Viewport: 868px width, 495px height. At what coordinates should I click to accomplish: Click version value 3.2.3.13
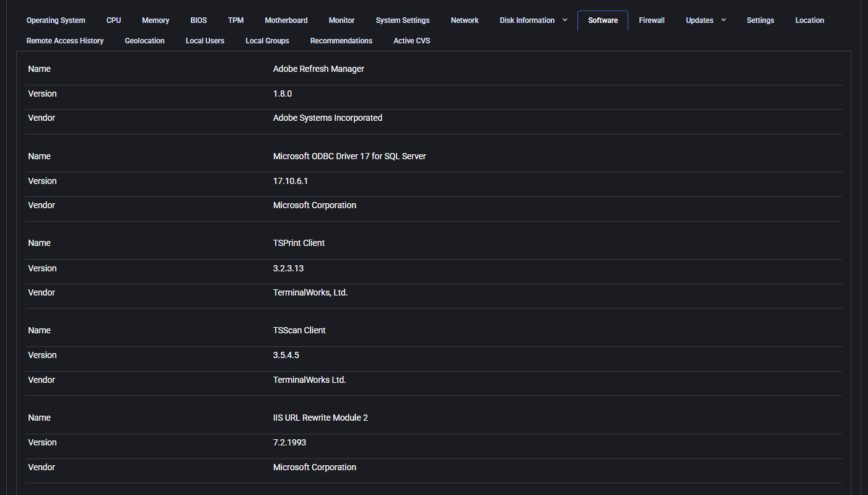(x=288, y=269)
